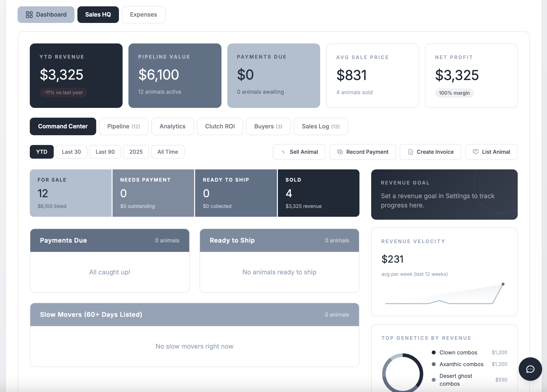Screen dimensions: 547x392
Task: Click the -11% vs last year badge
Action: 63,93
